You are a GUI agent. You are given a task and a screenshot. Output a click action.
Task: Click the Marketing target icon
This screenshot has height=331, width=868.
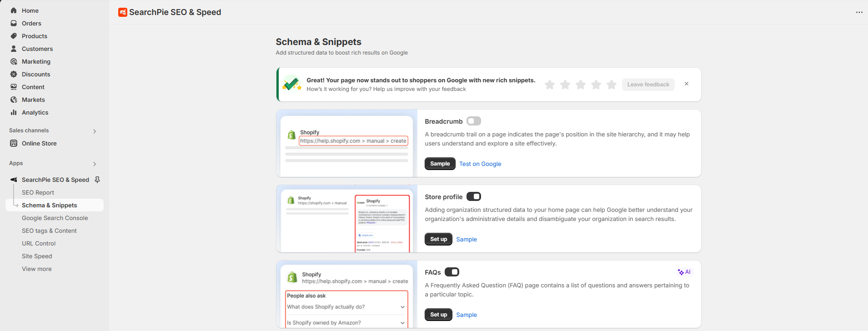[x=14, y=61]
